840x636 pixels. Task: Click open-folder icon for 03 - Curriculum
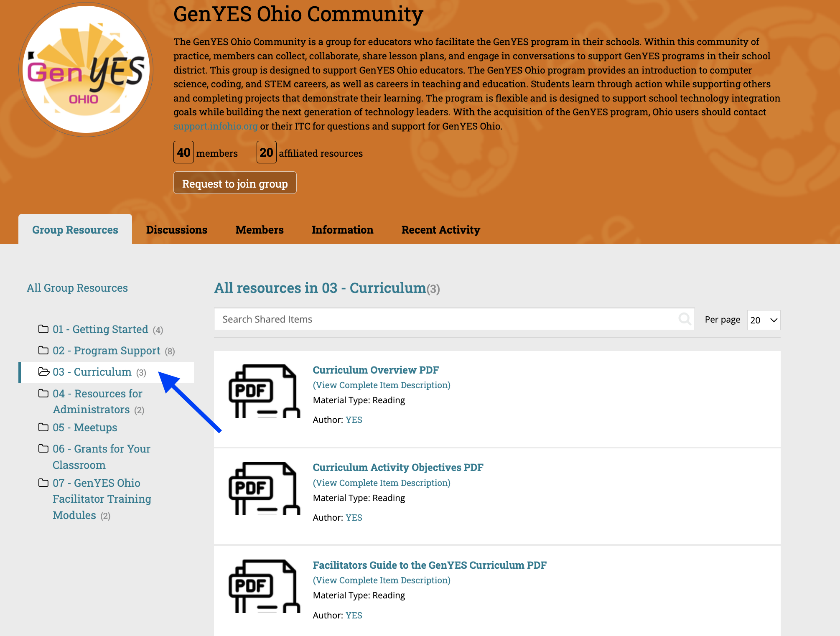[x=44, y=371]
